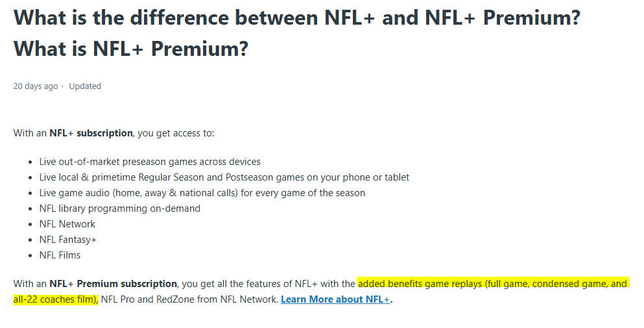Click the NFL+ Premium subscription bold text
644x328 pixels.
pos(113,284)
